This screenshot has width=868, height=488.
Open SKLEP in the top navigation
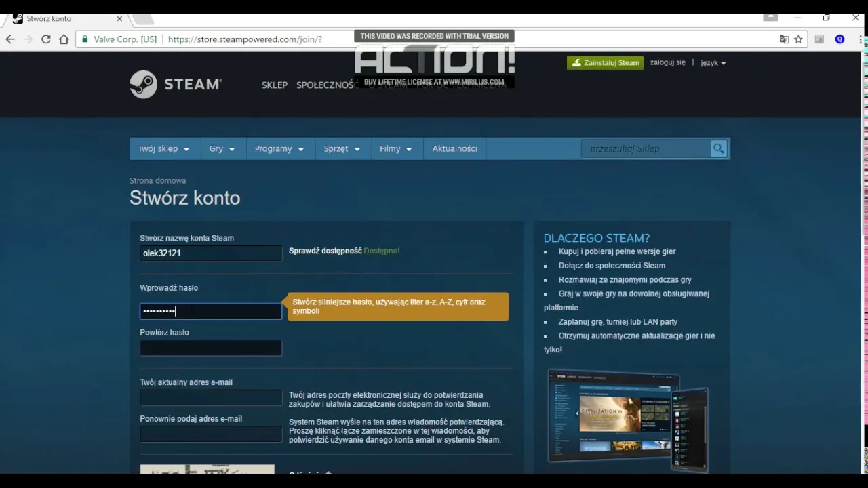point(275,85)
